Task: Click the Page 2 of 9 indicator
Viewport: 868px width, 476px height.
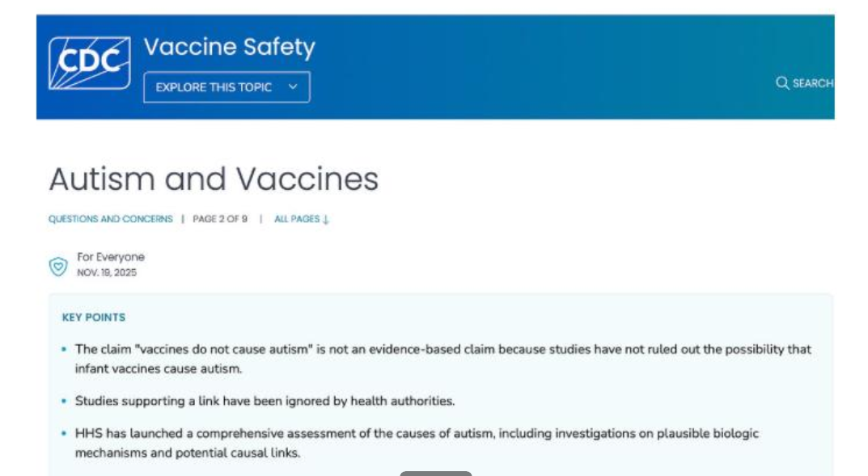Action: coord(220,219)
